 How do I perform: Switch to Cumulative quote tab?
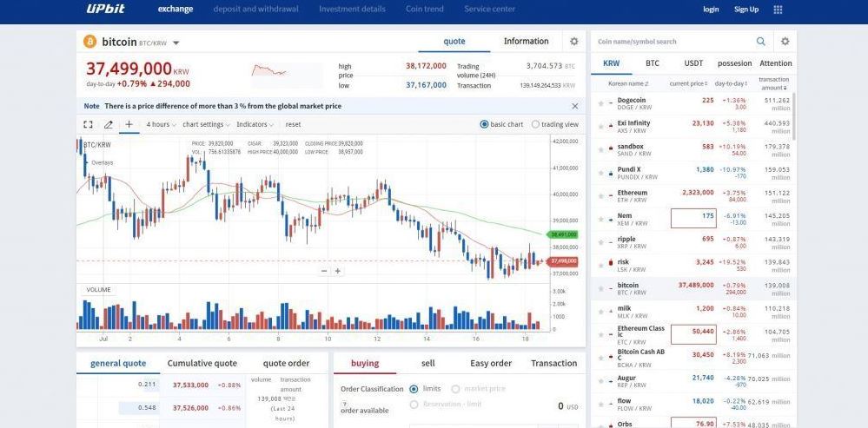[202, 363]
